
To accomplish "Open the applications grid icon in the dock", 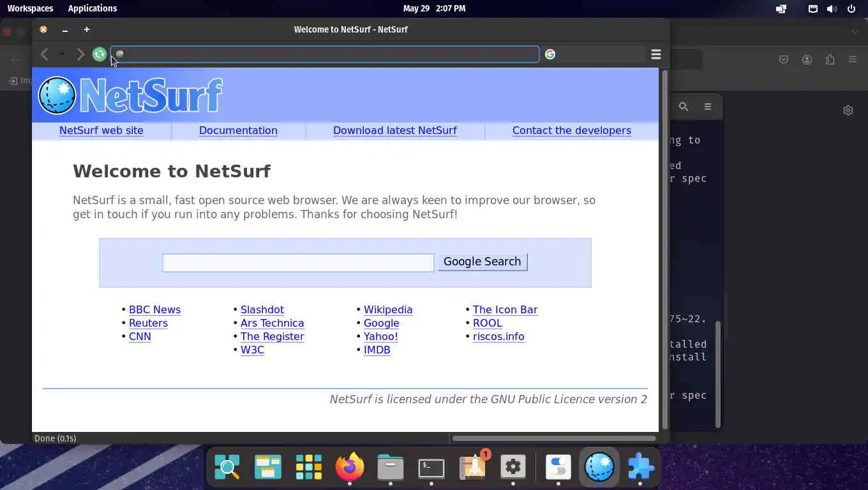I will tap(309, 468).
